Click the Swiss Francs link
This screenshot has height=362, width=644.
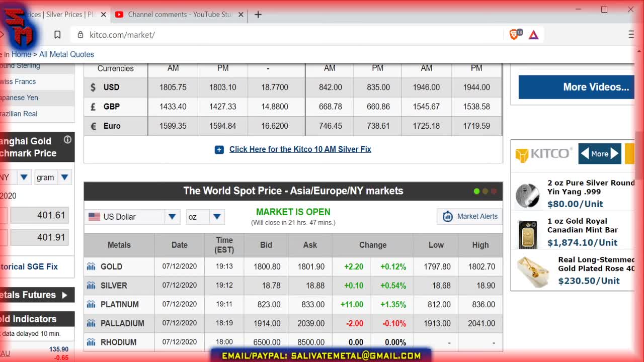[x=18, y=81]
